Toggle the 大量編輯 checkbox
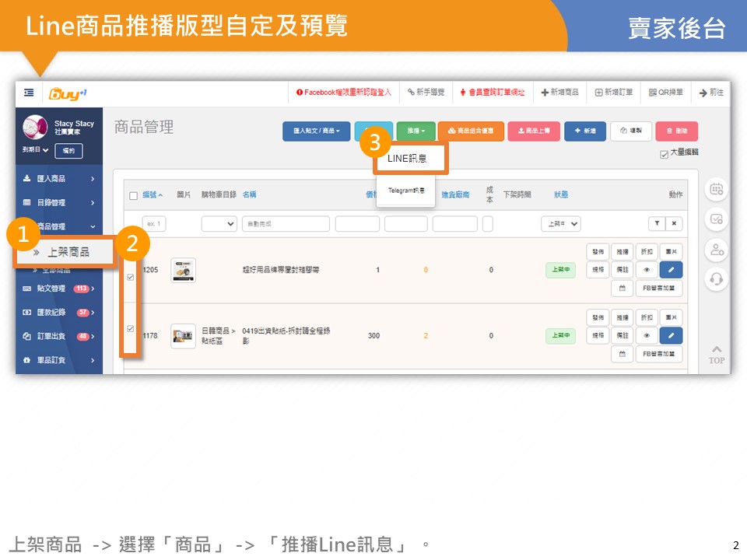The image size is (747, 560). 663,154
